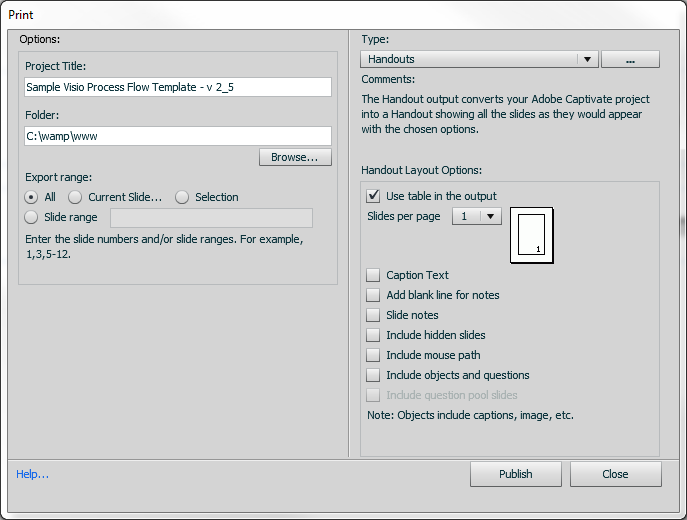Screen dimensions: 687x520
Task: Click the ellipsis button beside Type
Action: (630, 60)
